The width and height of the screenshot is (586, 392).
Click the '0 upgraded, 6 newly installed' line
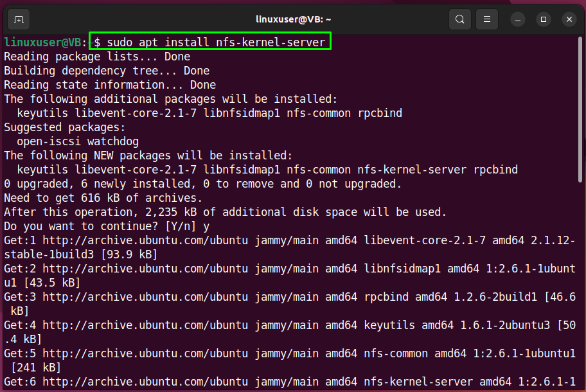(x=203, y=184)
